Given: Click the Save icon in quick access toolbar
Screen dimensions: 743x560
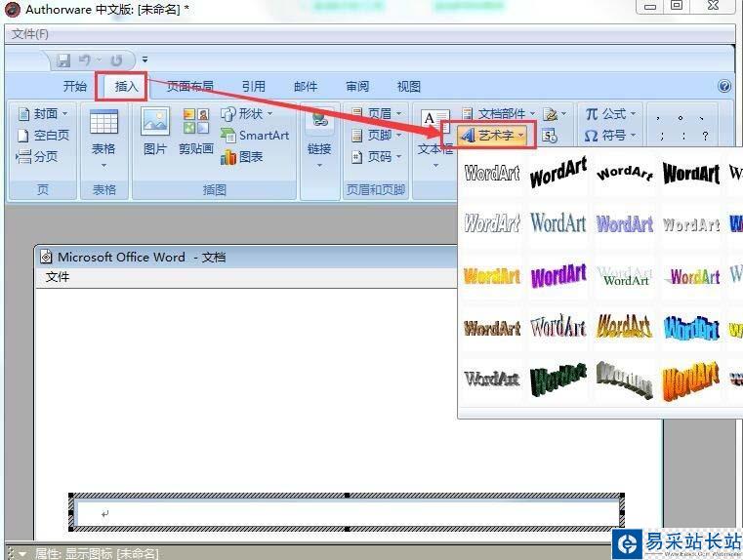Looking at the screenshot, I should [x=63, y=60].
